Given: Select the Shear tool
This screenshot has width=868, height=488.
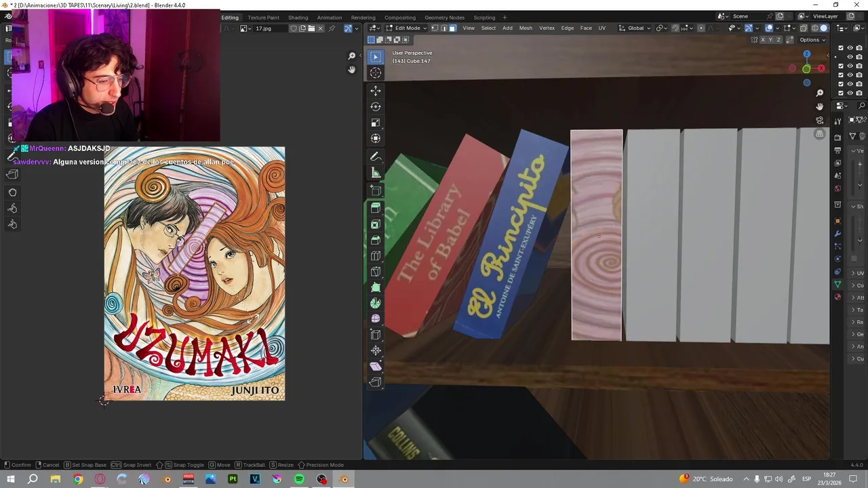Looking at the screenshot, I should pos(376,366).
